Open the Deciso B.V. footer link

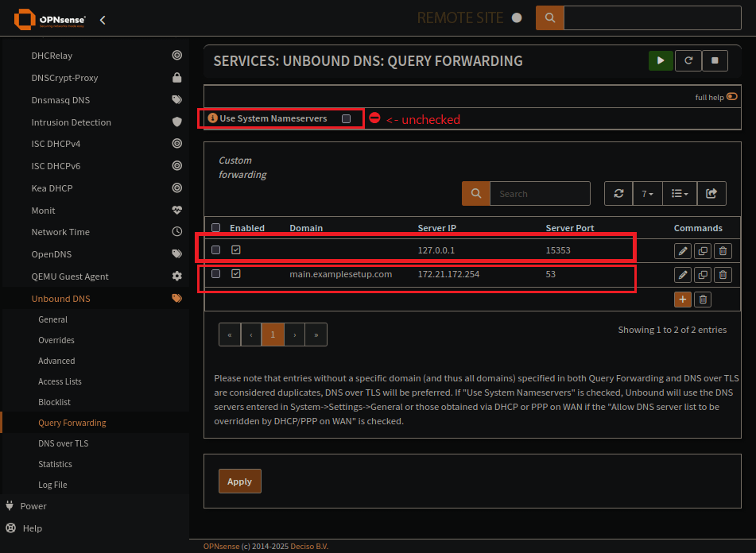(x=309, y=547)
